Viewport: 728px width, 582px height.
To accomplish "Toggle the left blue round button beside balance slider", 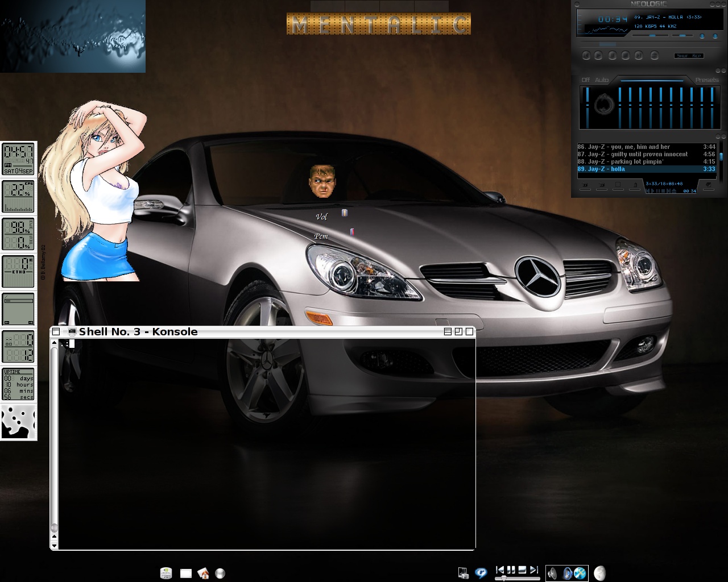I will 702,36.
